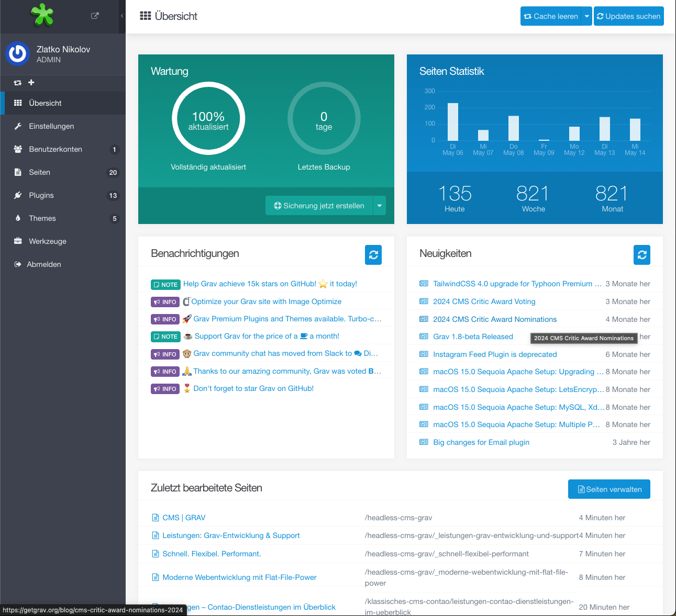Click Sicherung jetzt erstellen button

[319, 206]
